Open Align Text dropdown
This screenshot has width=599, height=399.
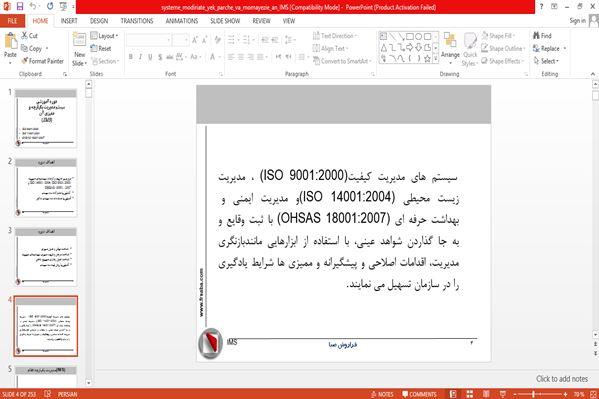(330, 49)
